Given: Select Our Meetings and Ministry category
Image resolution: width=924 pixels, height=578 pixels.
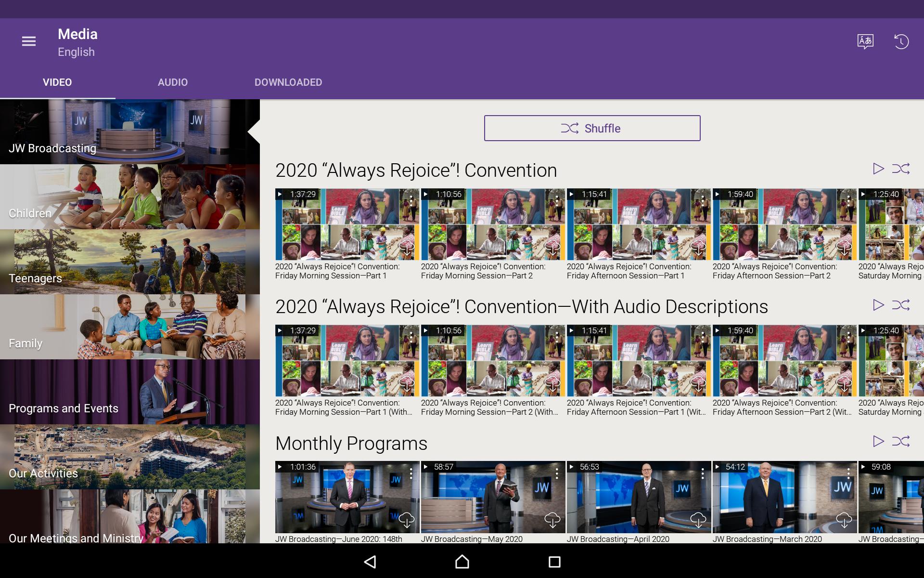Looking at the screenshot, I should click(130, 516).
